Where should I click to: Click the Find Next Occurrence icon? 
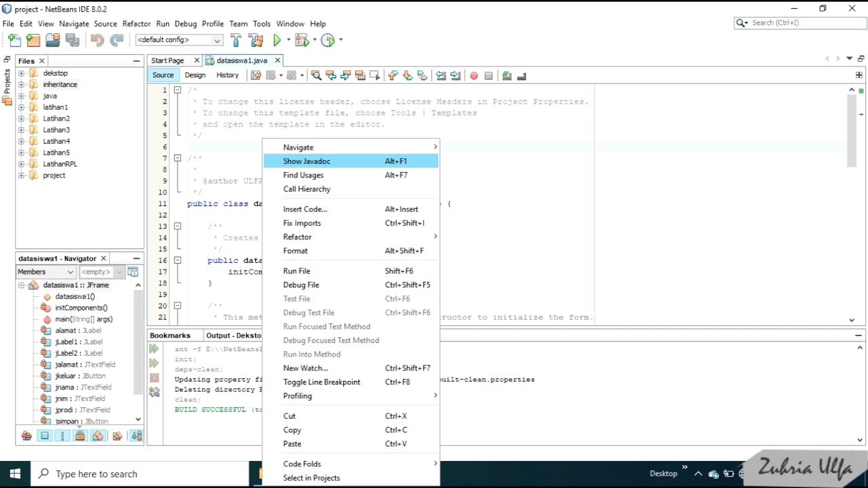(x=345, y=75)
